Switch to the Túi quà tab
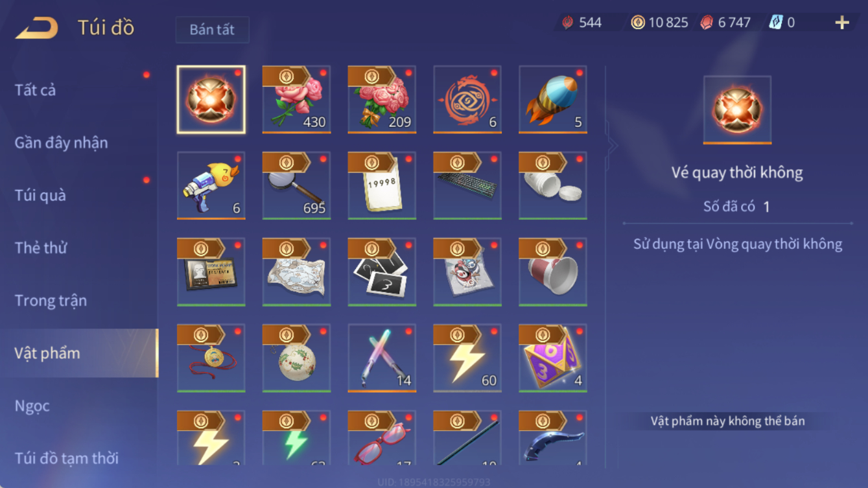Screen dimensions: 868x488 (40, 195)
